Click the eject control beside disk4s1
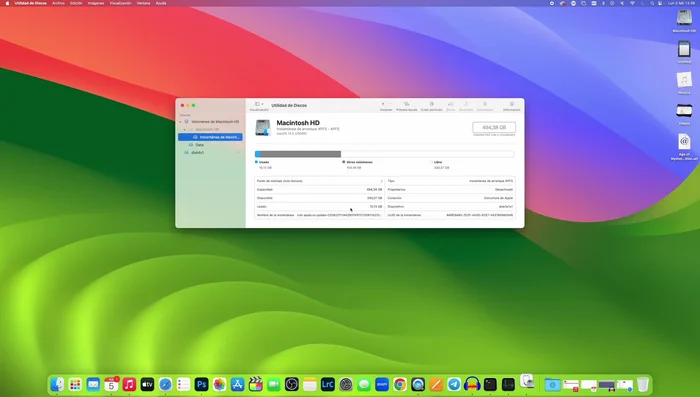 [238, 152]
